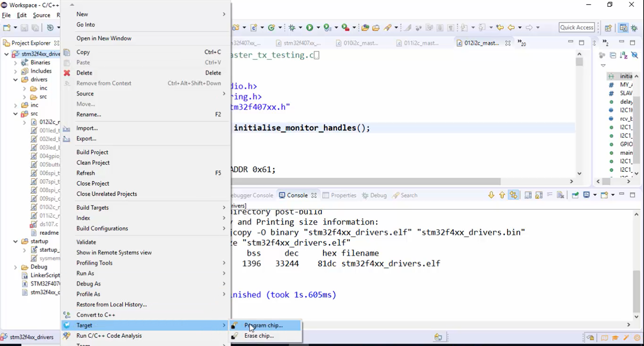Click the Debug bug toolbar icon

[x=292, y=28]
